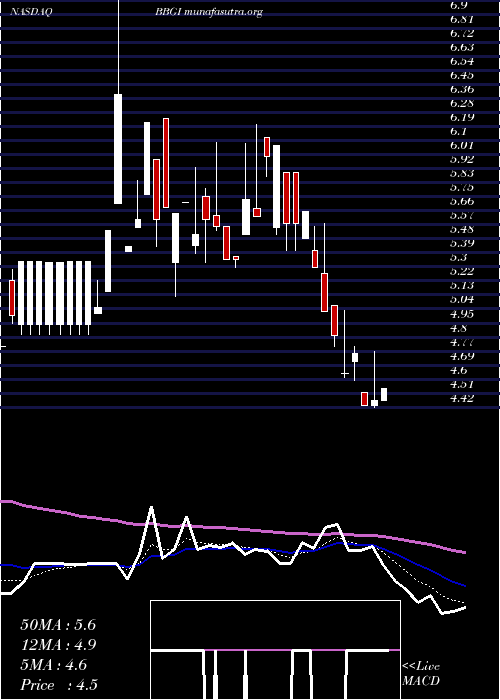Select the 6.36 price axis label
500x700 pixels.
462,89
